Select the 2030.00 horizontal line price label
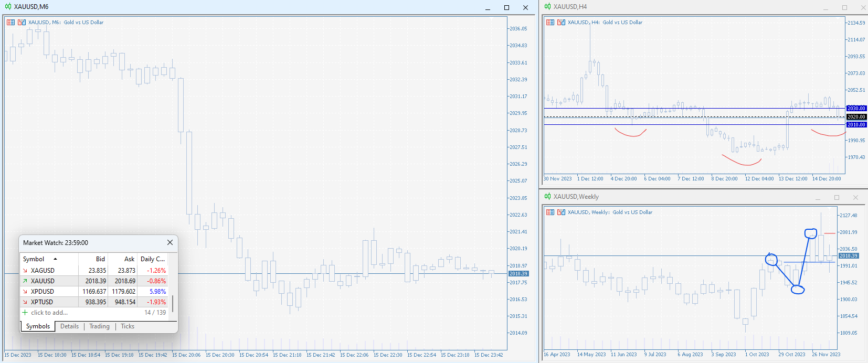This screenshot has height=363, width=868. point(856,109)
